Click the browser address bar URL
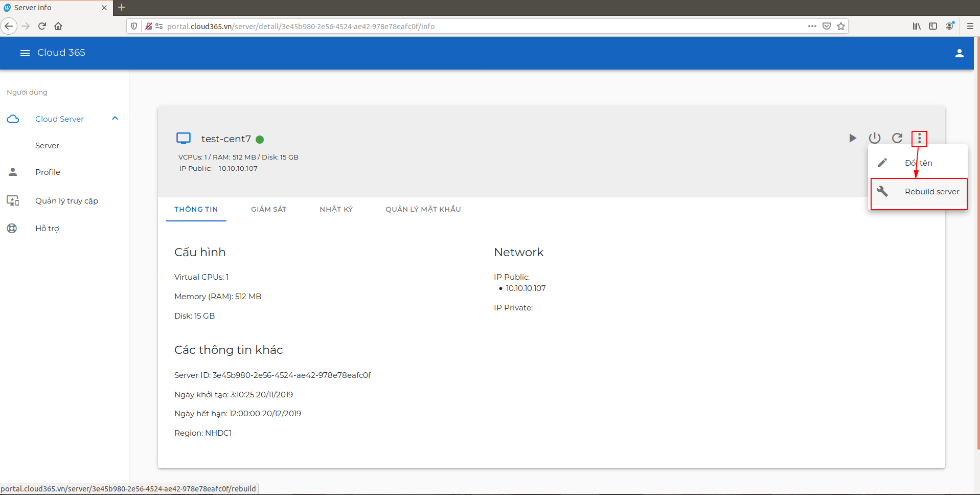The image size is (980, 495). 301,27
